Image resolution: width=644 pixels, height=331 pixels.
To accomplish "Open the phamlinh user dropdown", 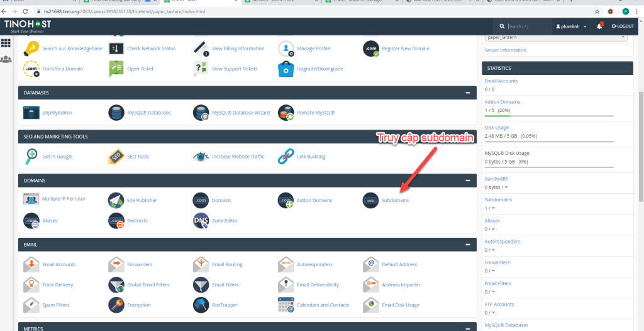I will (572, 26).
